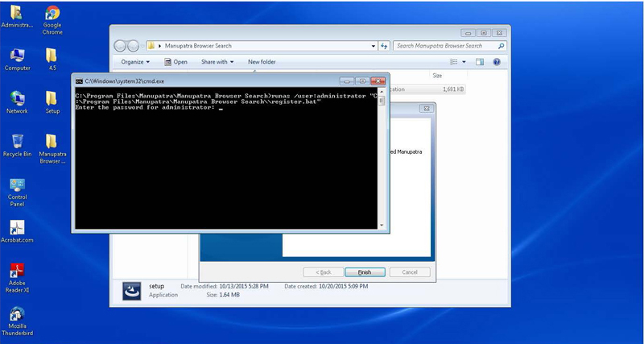Screen dimensions: 644x344
Task: Open Manupatra Browser folder on desktop
Action: coord(52,149)
